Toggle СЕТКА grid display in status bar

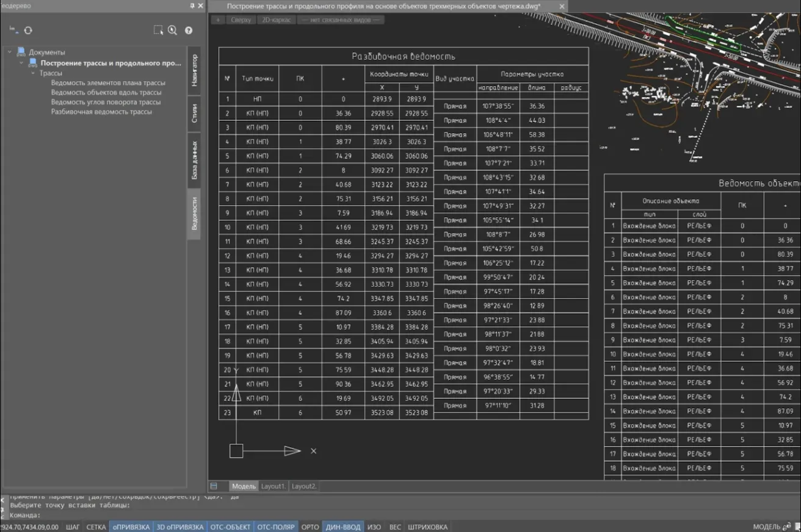pos(96,527)
